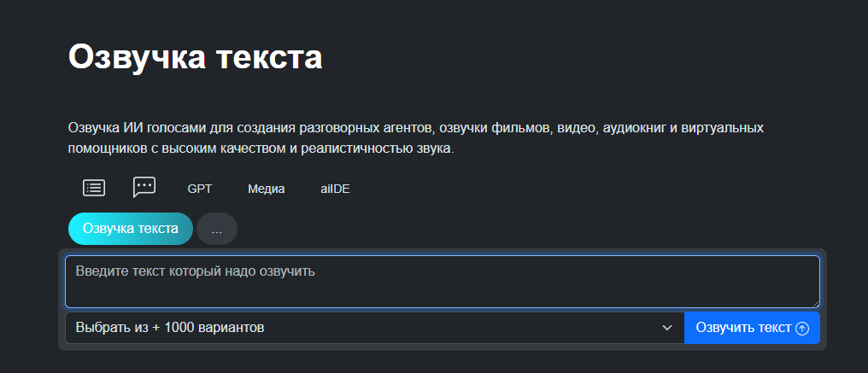
Task: Click the three-dots more options pill
Action: coord(217,230)
